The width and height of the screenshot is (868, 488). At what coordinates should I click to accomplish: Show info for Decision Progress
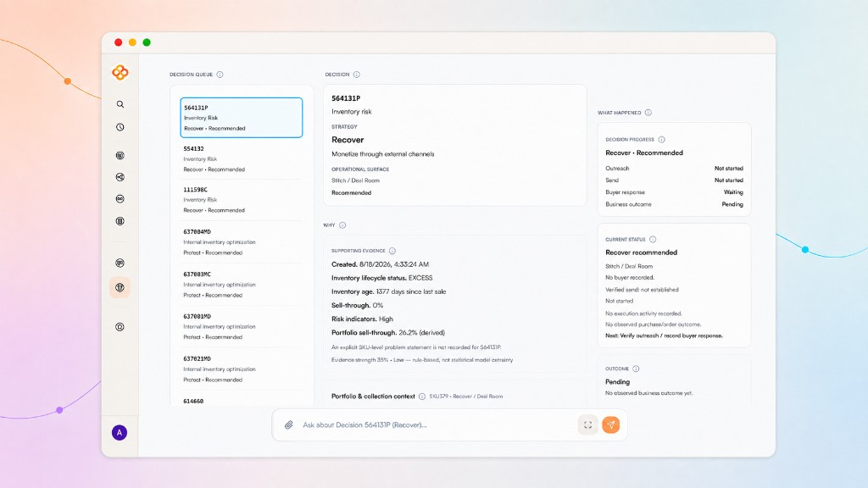tap(661, 140)
